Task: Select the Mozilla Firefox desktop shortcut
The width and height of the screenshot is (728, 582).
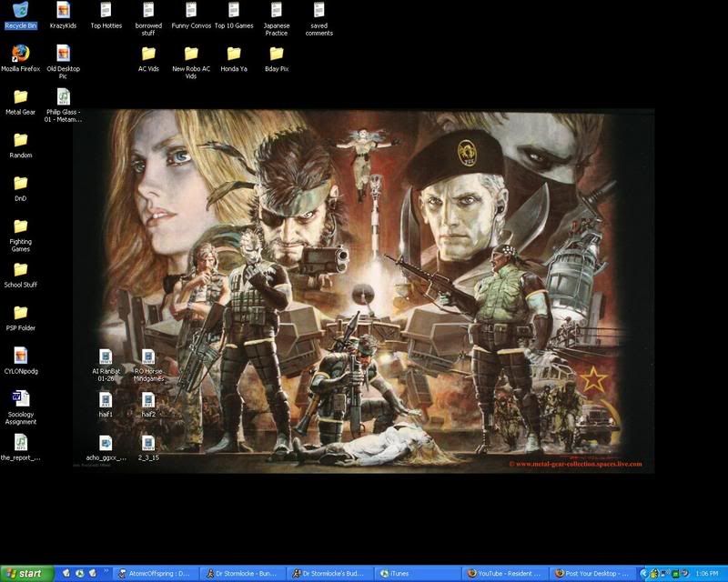Action: 20,58
